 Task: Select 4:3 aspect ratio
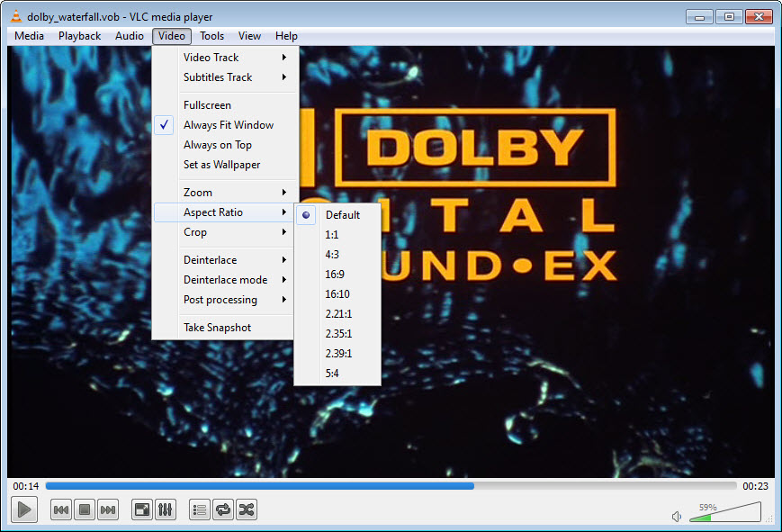337,255
